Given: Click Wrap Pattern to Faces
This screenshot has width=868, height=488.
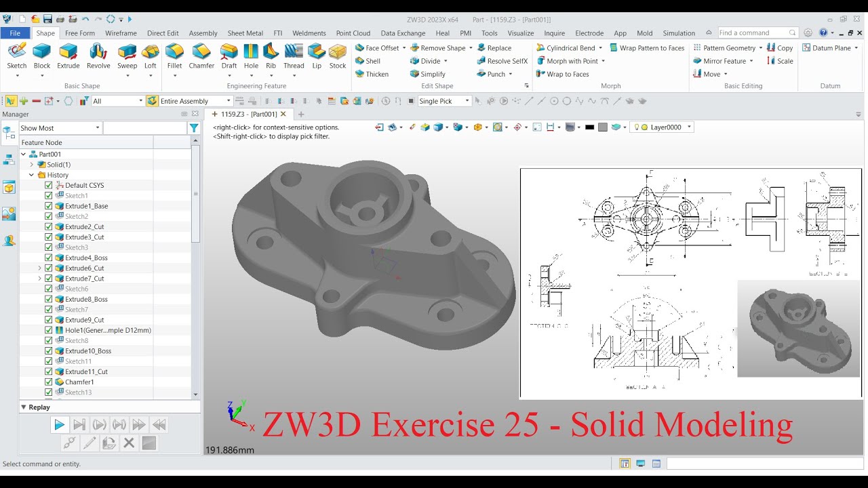Looking at the screenshot, I should (x=646, y=48).
